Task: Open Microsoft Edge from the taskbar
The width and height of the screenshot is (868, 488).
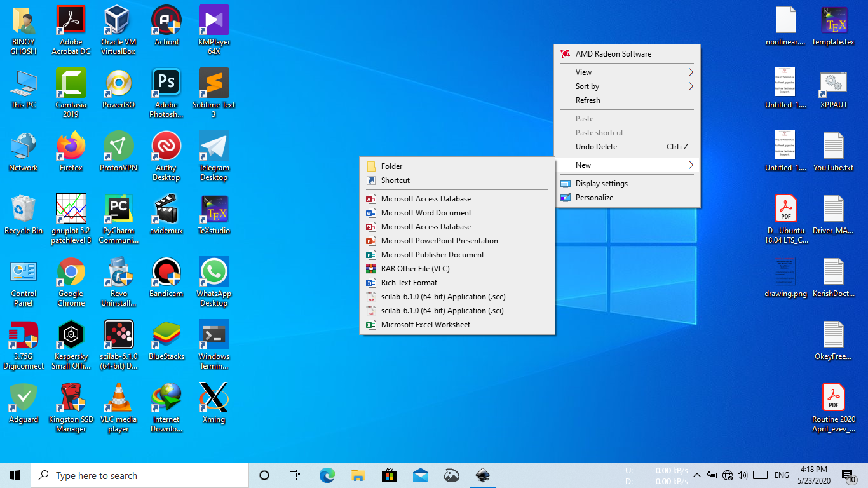Action: (x=327, y=475)
